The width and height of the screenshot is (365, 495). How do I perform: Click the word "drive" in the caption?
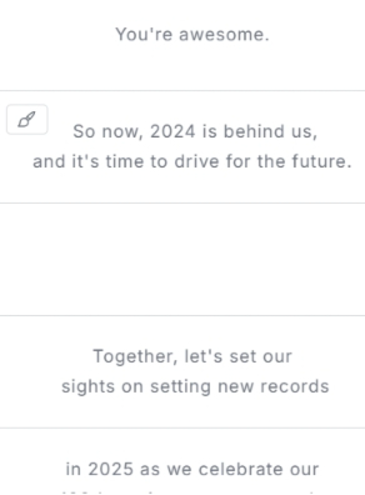197,162
